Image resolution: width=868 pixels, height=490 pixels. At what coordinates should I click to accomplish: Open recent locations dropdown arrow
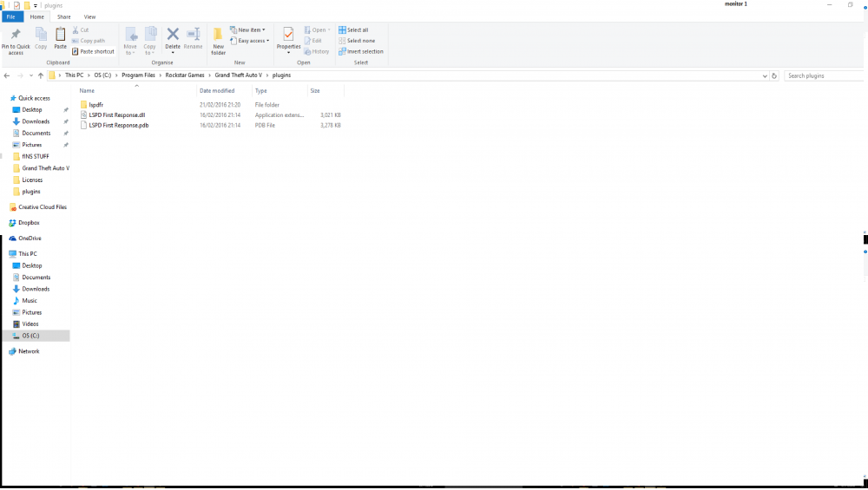point(31,75)
